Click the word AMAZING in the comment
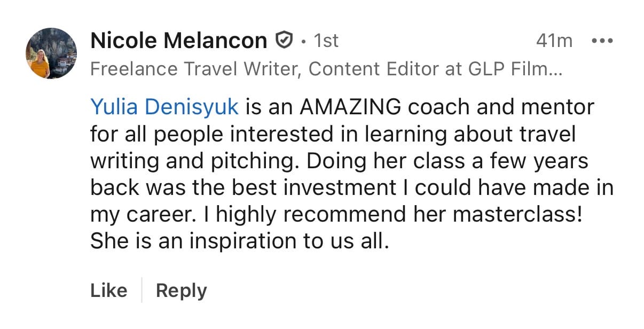644x329 pixels. pos(350,107)
